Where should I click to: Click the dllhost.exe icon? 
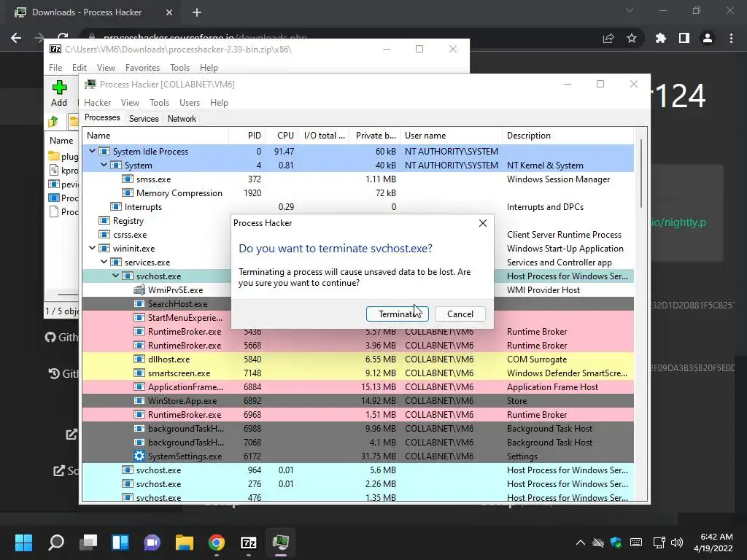[x=139, y=359]
